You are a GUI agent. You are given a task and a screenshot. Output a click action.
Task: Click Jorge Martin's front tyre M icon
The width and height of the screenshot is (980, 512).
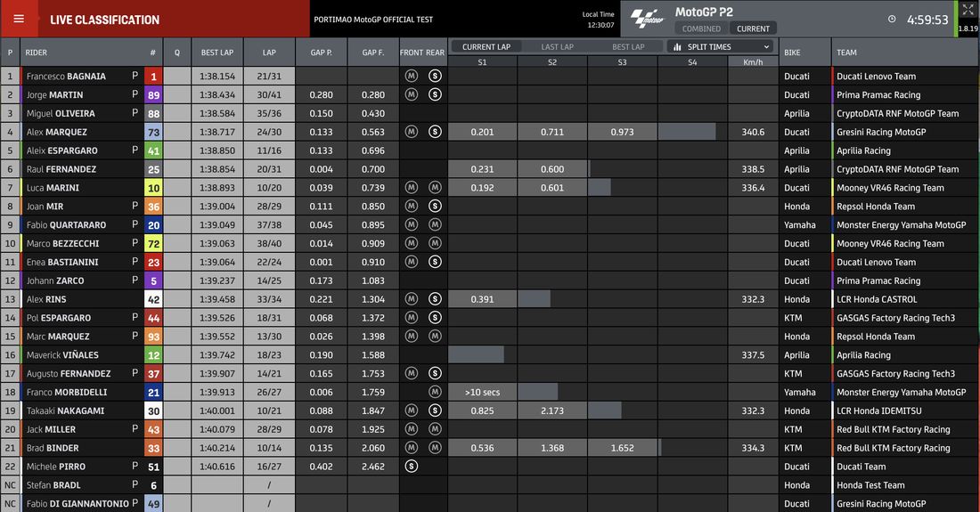tap(412, 94)
